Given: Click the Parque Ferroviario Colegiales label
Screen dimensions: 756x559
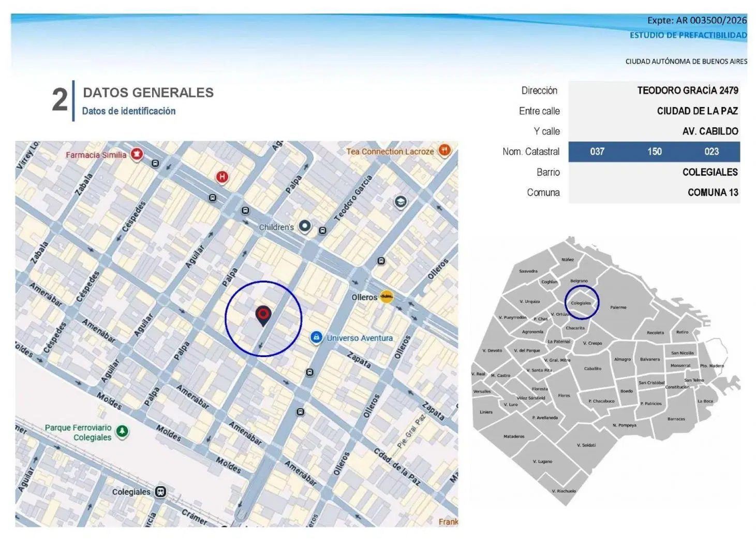Looking at the screenshot, I should 78,432.
